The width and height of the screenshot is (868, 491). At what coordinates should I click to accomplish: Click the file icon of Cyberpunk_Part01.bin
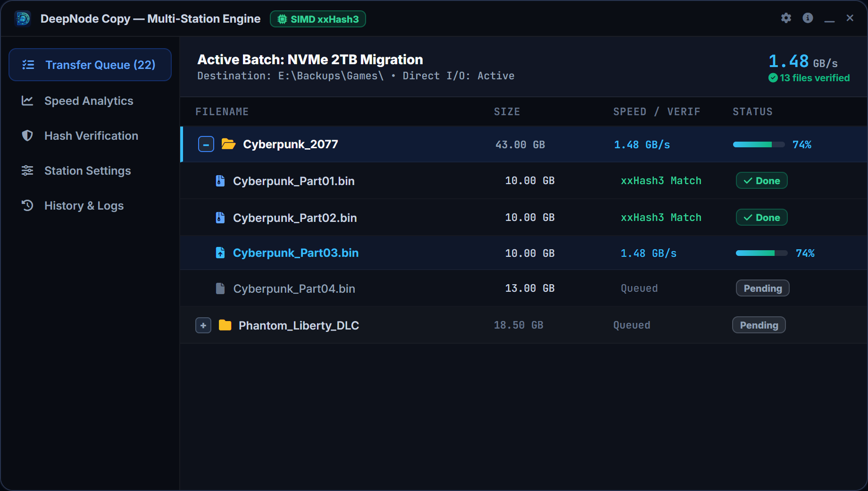click(220, 181)
